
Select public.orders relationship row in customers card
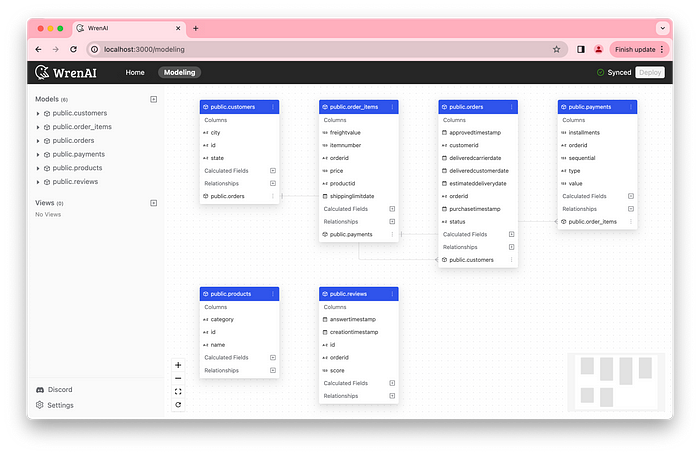(x=239, y=196)
